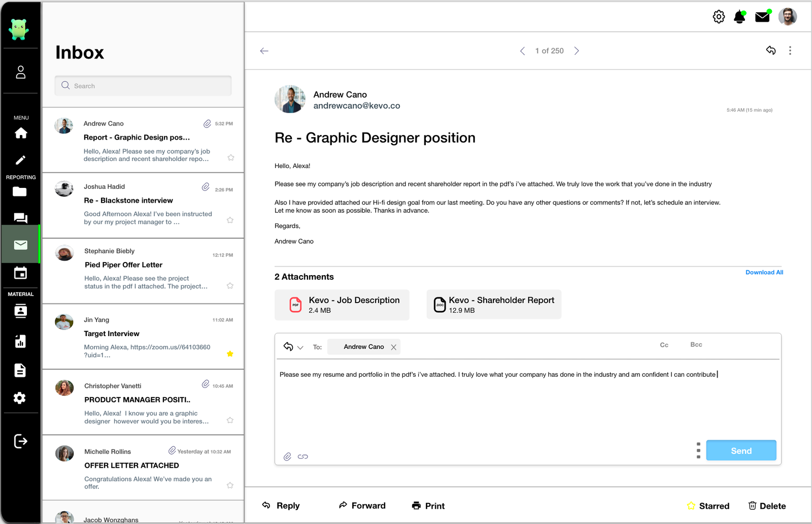Open settings using the top-right gear icon
Screen dimensions: 812x524
719,16
